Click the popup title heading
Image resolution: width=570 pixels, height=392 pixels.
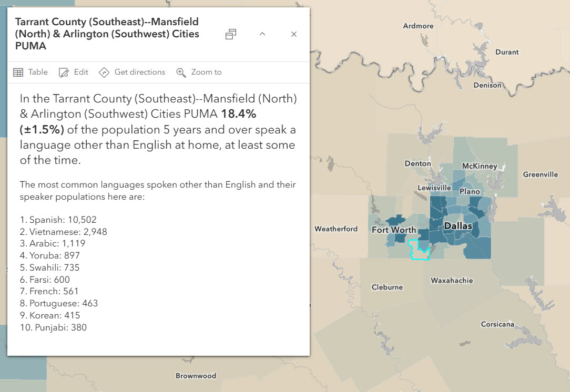coord(107,34)
